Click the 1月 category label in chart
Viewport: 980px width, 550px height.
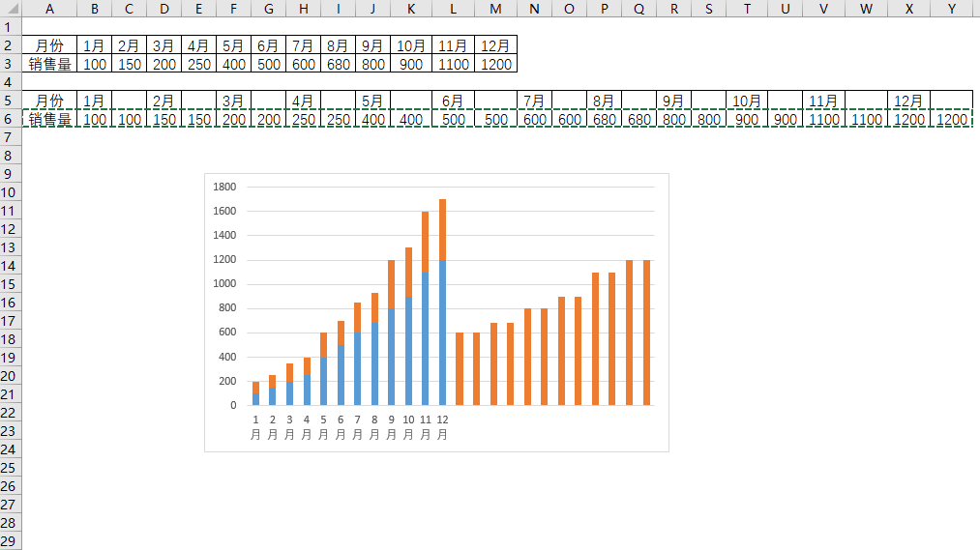point(255,427)
